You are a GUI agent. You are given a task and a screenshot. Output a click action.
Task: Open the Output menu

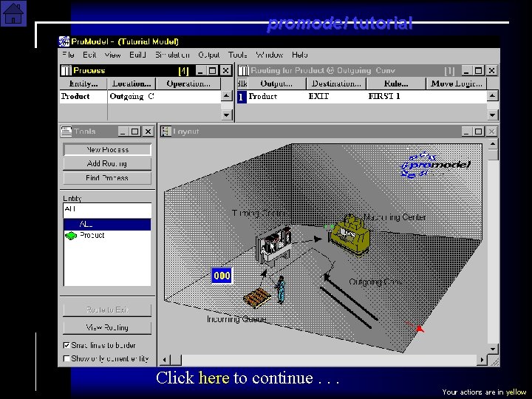point(209,55)
